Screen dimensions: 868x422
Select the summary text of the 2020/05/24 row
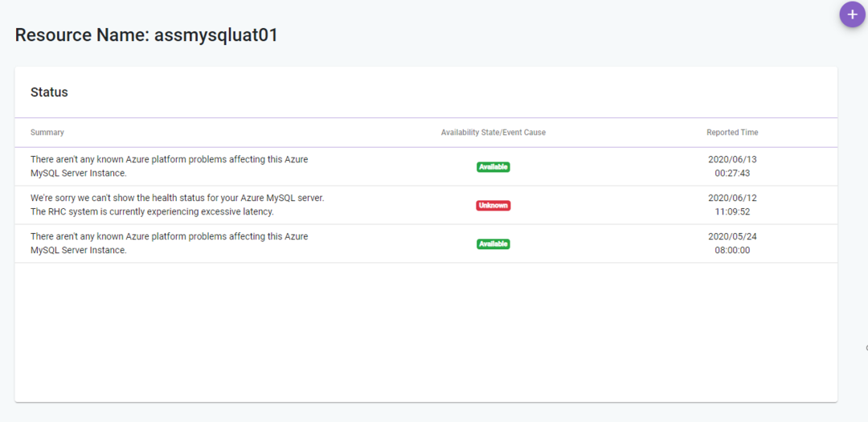[x=169, y=244]
